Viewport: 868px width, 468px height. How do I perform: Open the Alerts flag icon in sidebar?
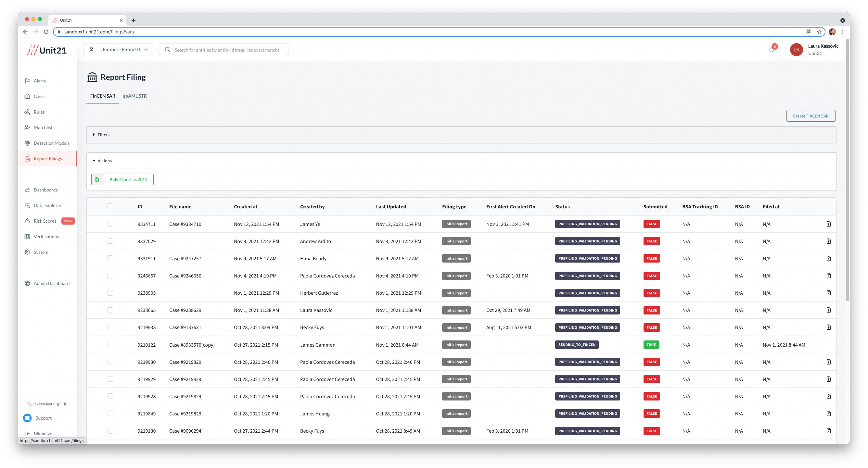[x=27, y=81]
